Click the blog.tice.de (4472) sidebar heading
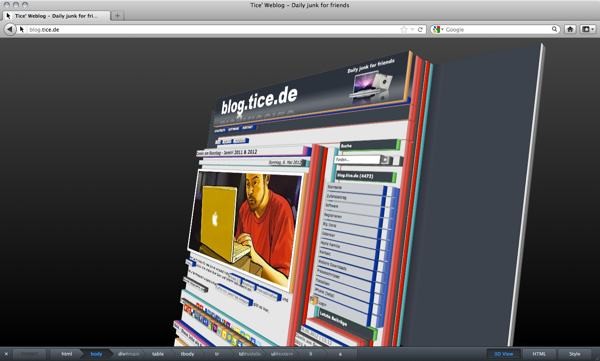The height and width of the screenshot is (361, 600). [x=365, y=176]
